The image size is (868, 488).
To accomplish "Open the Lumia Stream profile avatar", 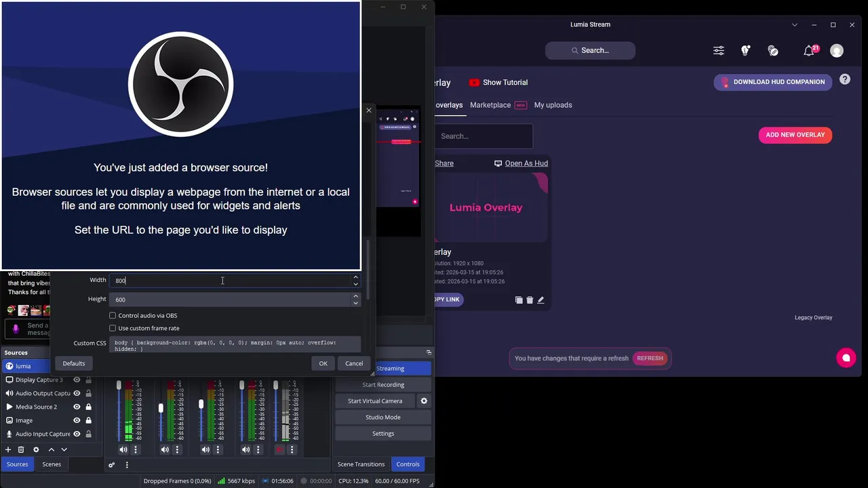I will [x=837, y=51].
